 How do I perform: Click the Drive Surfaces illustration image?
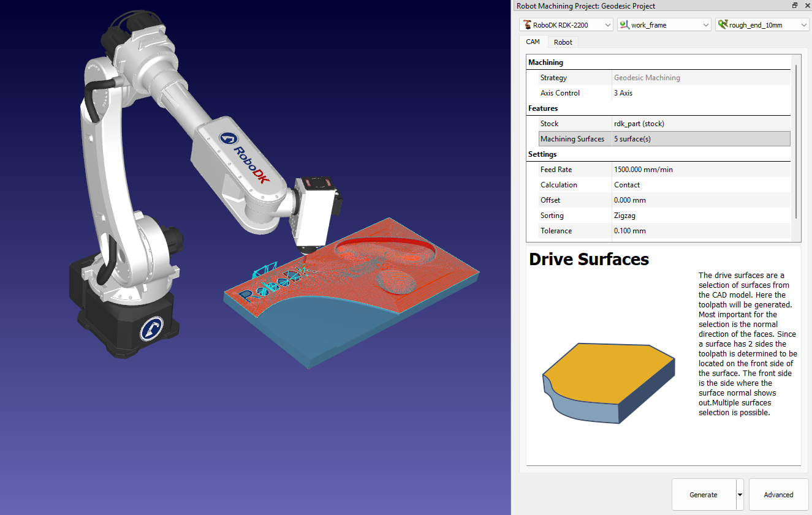click(x=609, y=382)
